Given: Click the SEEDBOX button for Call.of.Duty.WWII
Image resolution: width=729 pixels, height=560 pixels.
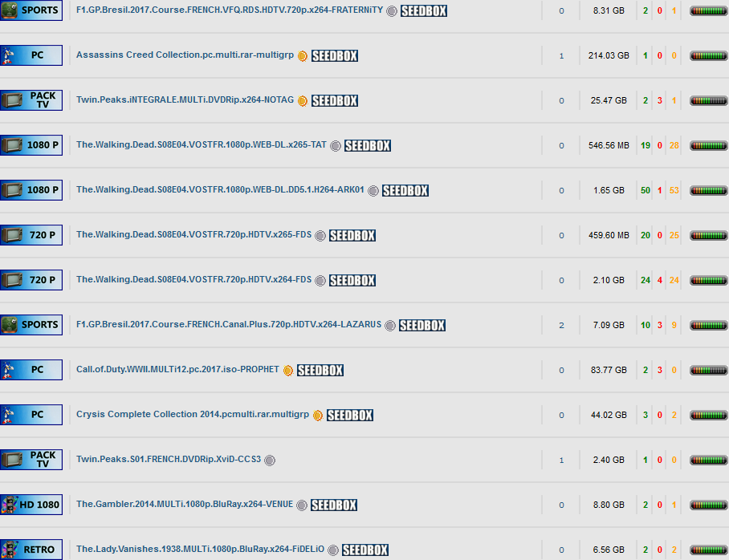Looking at the screenshot, I should pos(320,370).
